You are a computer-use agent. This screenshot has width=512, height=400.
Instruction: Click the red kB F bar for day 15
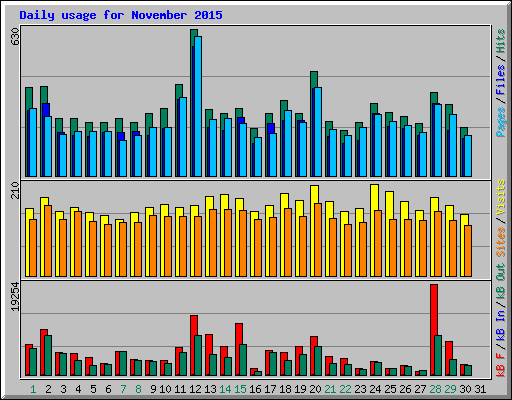point(239,349)
